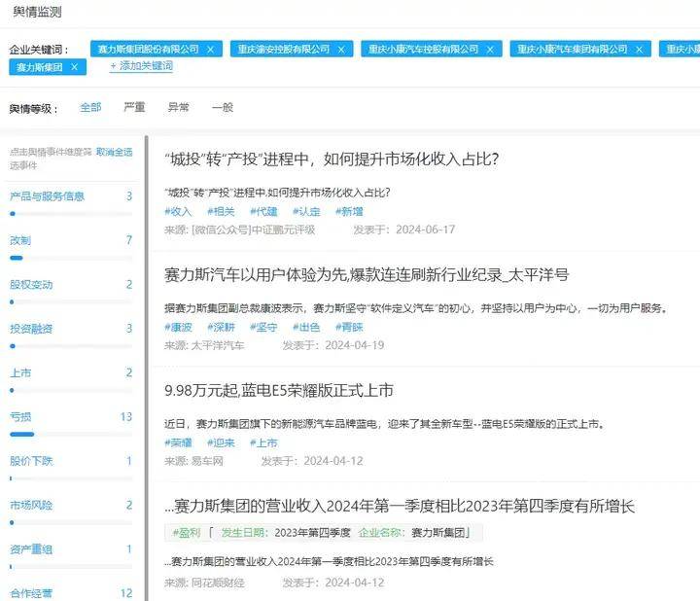The width and height of the screenshot is (700, 601).
Task: Click the 舆情监测 page heading
Action: tap(37, 12)
